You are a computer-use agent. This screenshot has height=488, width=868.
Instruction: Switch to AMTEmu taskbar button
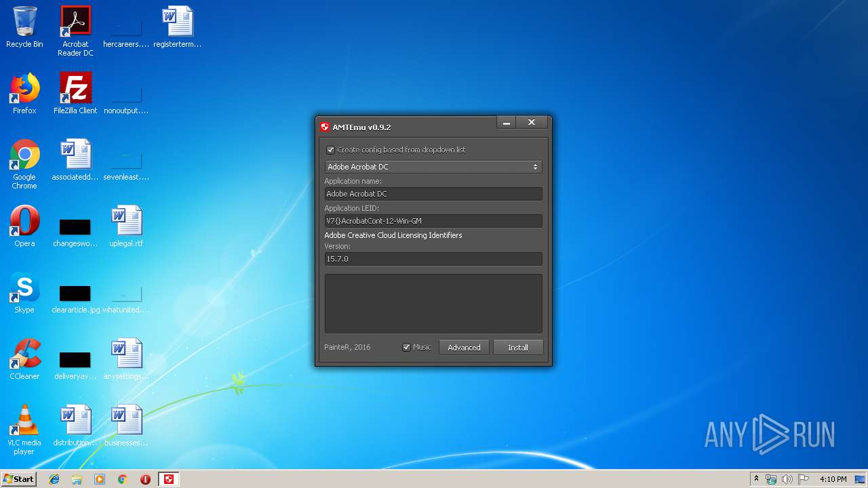pos(169,479)
